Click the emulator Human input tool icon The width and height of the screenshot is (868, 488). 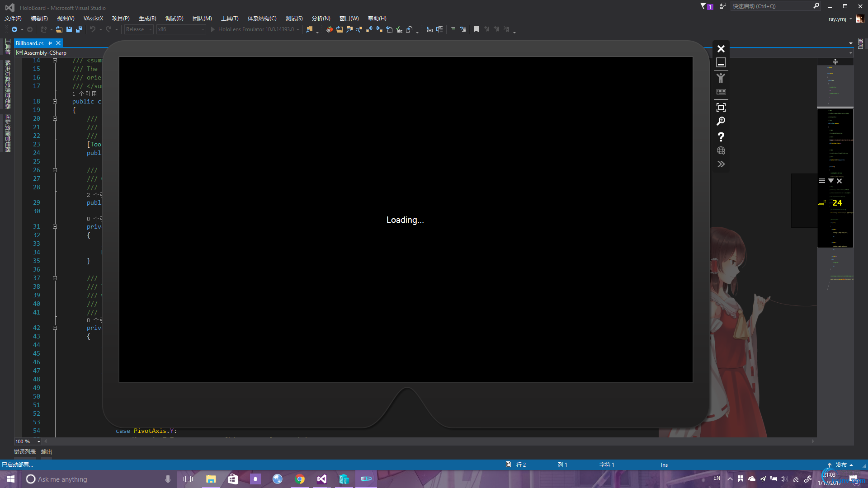(x=721, y=78)
